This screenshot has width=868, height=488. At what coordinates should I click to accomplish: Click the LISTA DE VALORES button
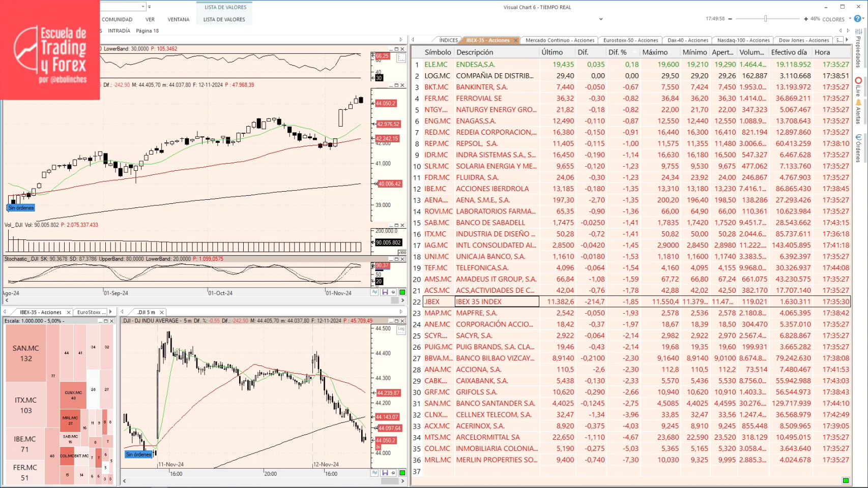point(224,19)
